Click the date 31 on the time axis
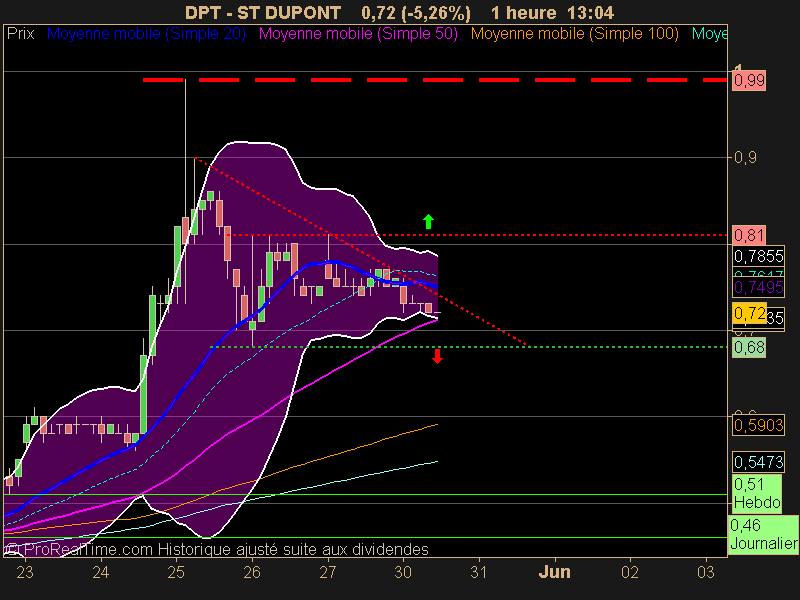This screenshot has height=600, width=800. click(x=479, y=572)
